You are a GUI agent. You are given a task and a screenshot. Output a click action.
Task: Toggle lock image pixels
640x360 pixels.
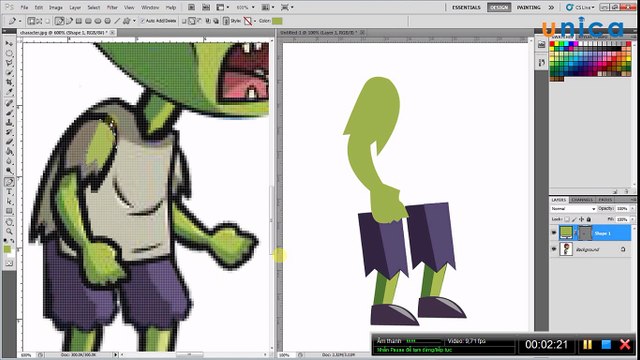coord(574,220)
